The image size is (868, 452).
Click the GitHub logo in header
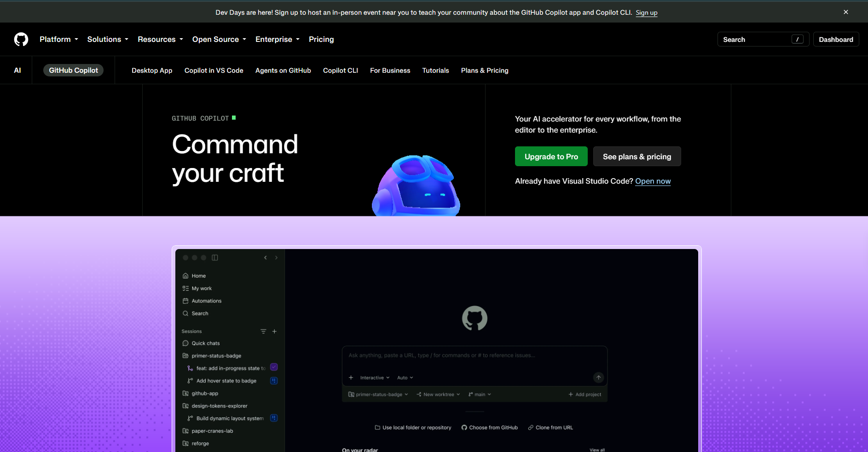click(21, 40)
